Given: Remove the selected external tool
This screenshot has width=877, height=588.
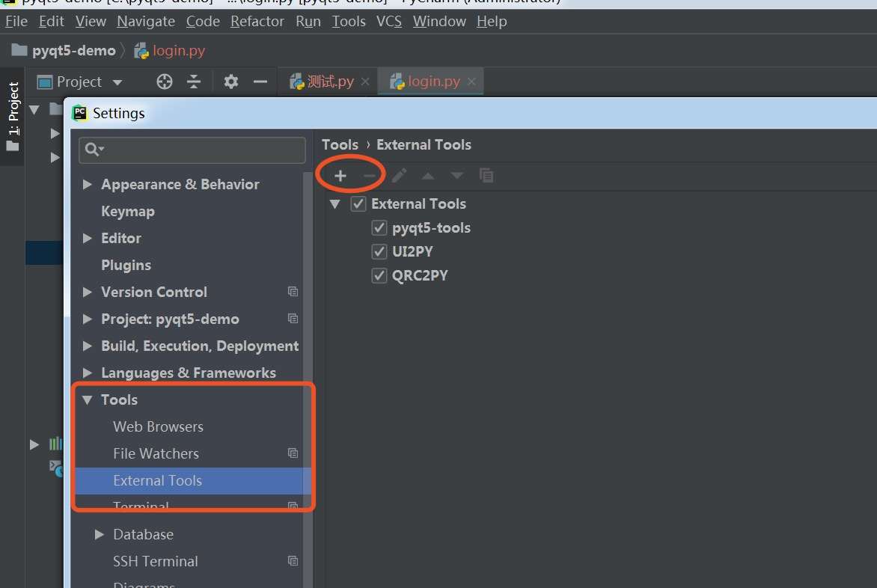Looking at the screenshot, I should click(x=369, y=175).
